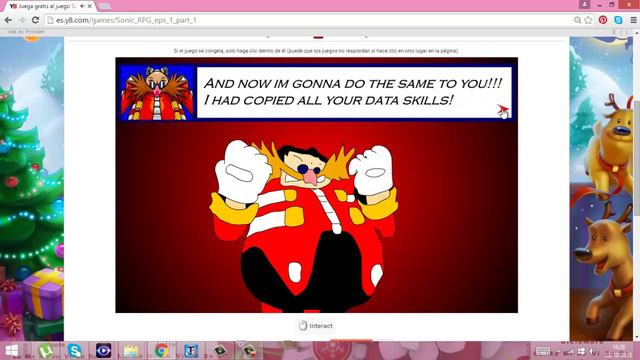This screenshot has width=640, height=360.
Task: Open Skype from the taskbar
Action: point(75,351)
